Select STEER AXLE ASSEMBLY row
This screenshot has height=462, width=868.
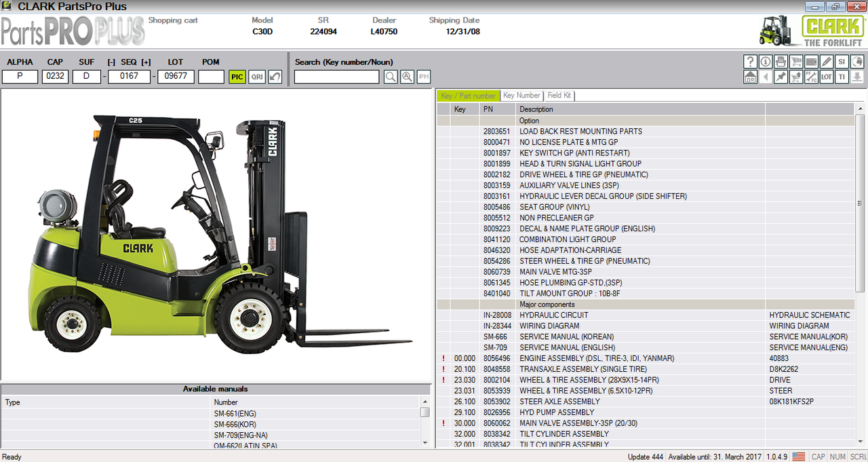646,402
